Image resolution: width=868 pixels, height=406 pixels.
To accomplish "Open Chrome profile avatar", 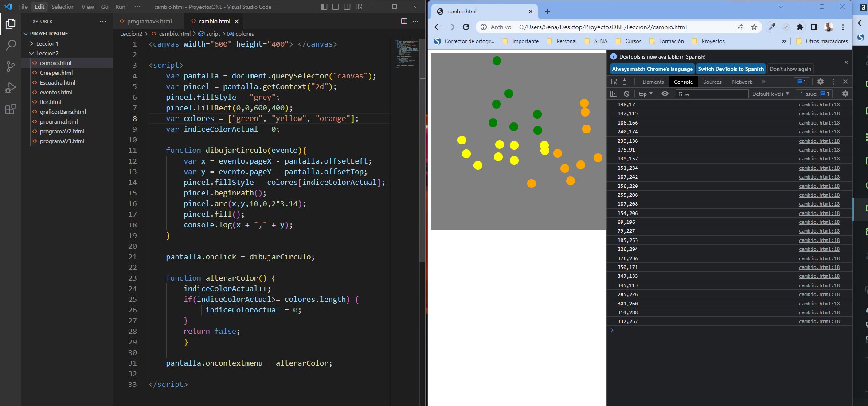I will pos(829,27).
